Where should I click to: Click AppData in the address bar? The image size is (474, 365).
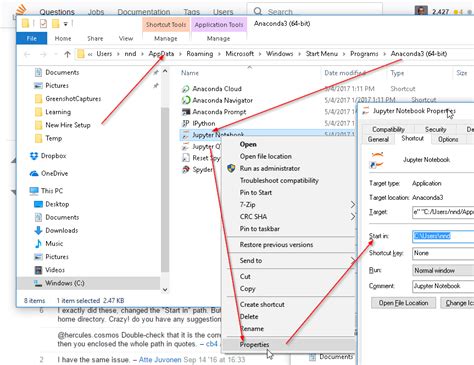pos(161,54)
